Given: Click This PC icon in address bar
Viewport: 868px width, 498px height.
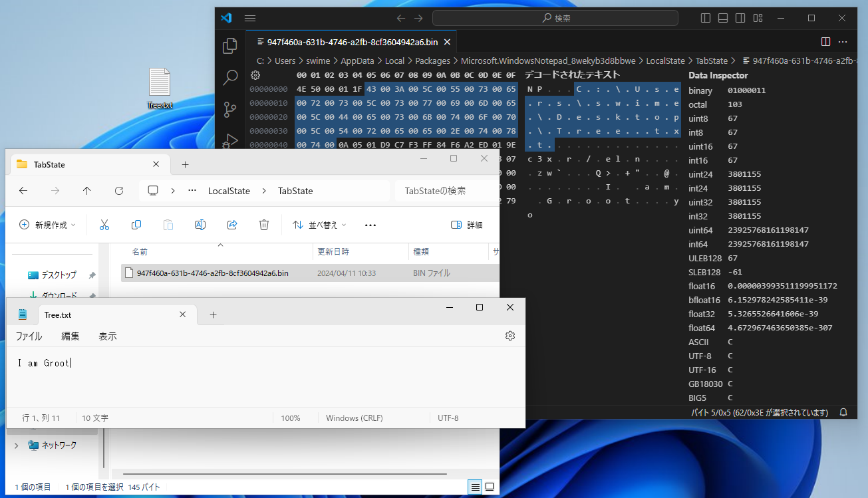Looking at the screenshot, I should tap(153, 191).
